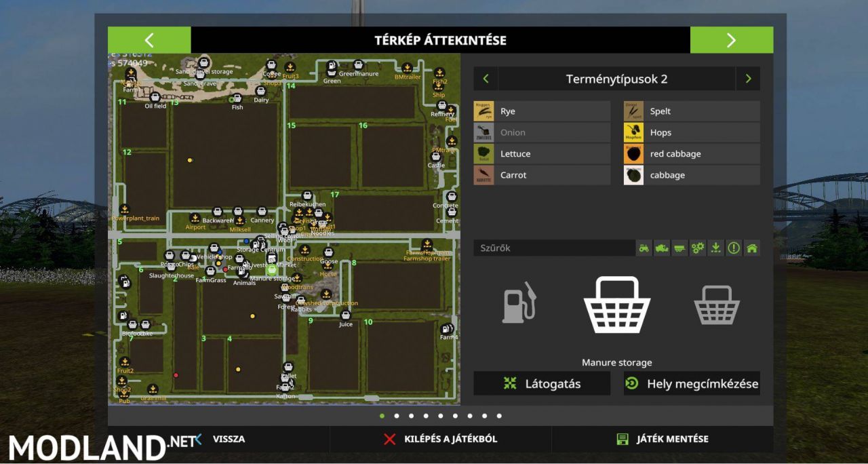Viewport: 868px width, 464px height.
Task: Go to next menu page arrow
Action: point(731,40)
